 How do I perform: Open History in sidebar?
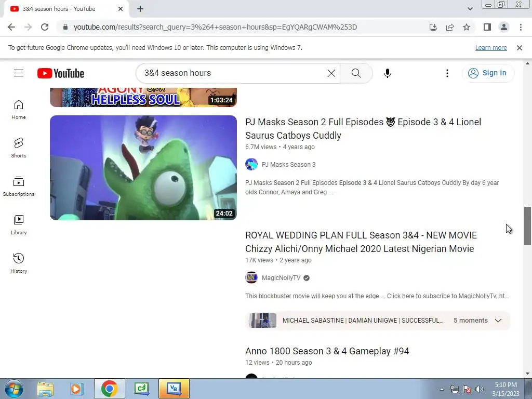19,263
